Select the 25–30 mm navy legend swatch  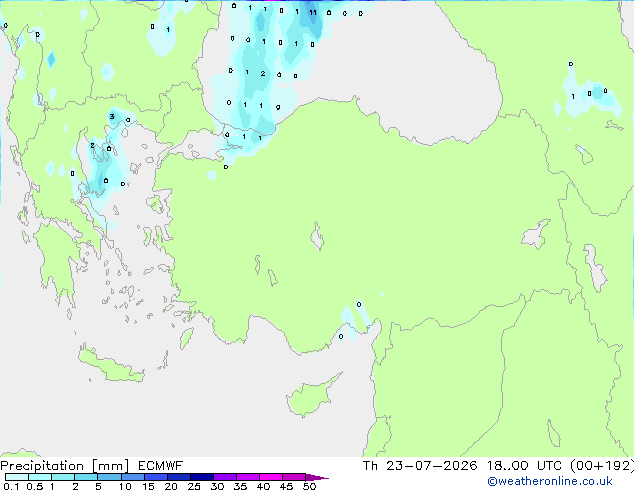201,477
